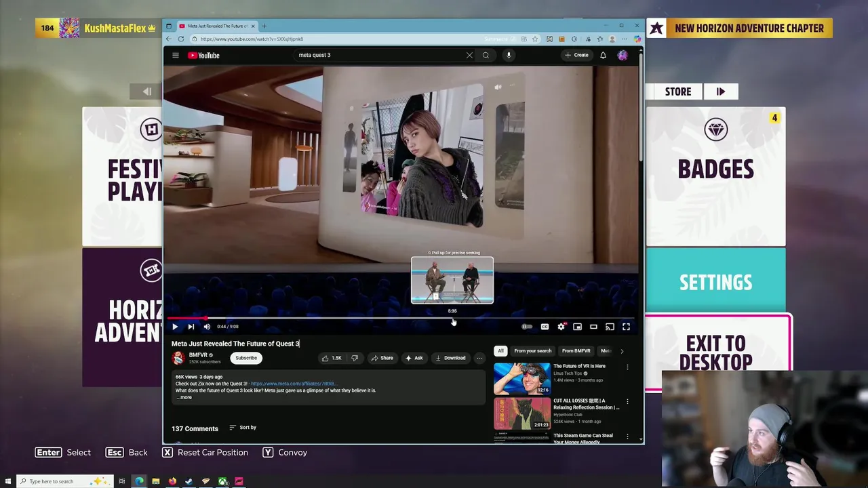Open Firefox from the taskbar
Viewport: 868px width, 488px height.
[172, 481]
